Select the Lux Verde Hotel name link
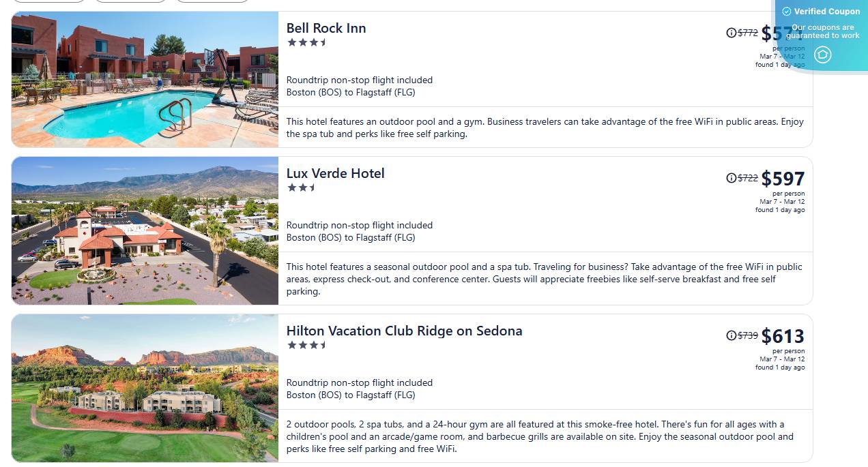 tap(335, 173)
